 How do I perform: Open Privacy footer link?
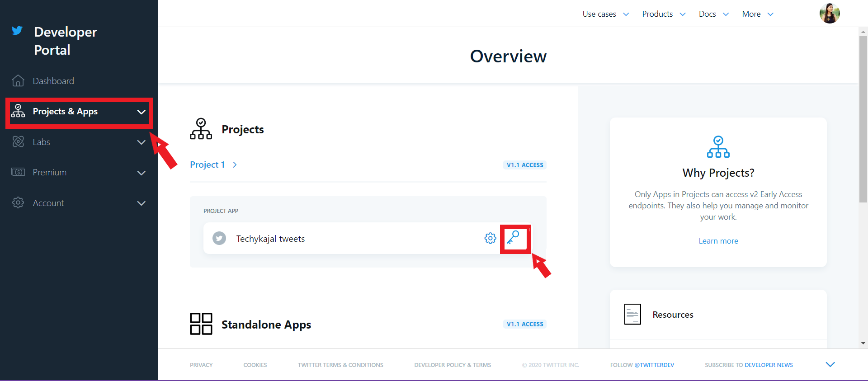(x=201, y=365)
